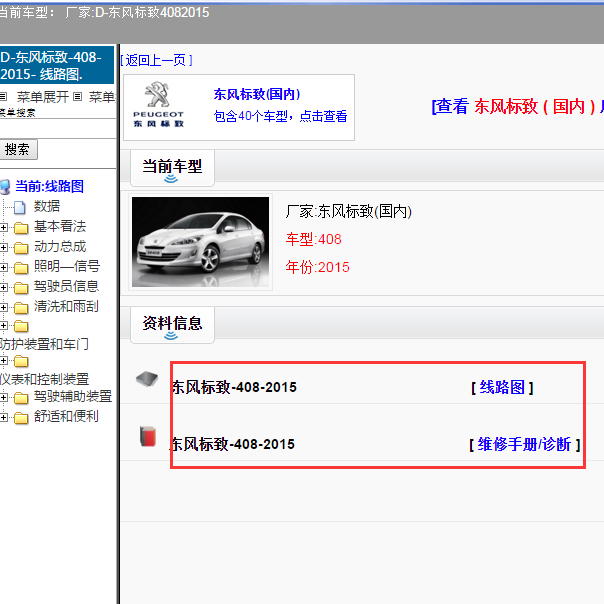Open the 东风标致(国内) brand link

click(x=257, y=94)
